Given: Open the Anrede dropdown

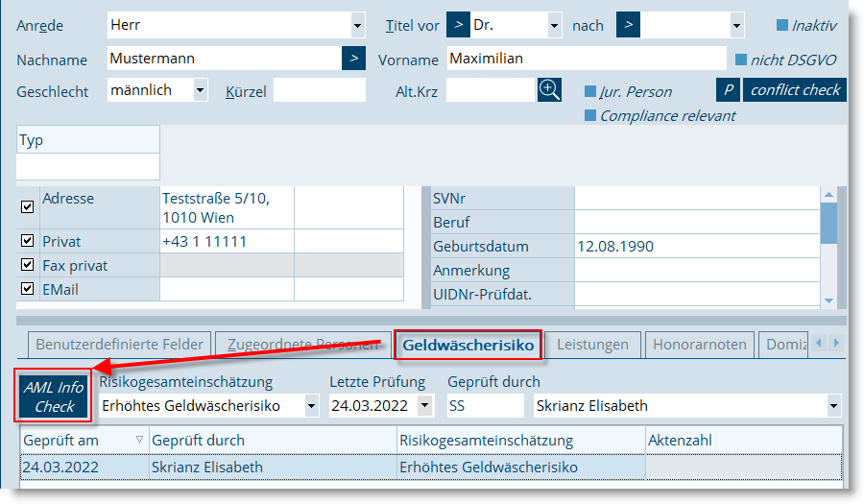Looking at the screenshot, I should 357,26.
